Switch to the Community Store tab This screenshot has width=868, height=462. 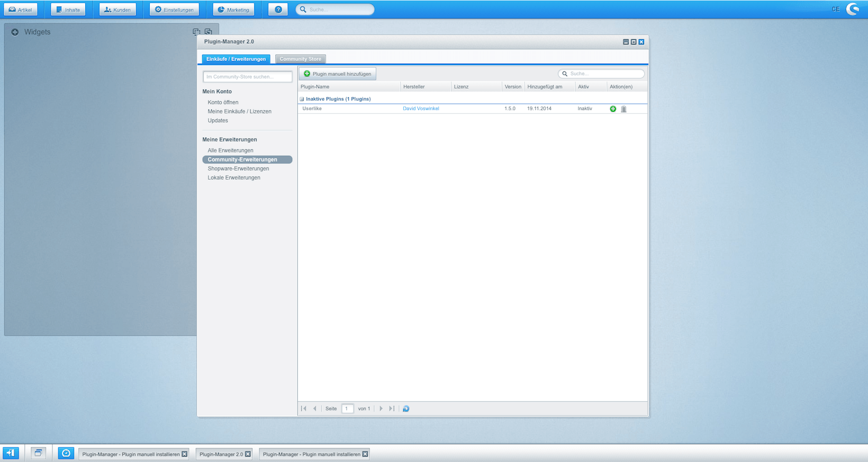tap(300, 59)
